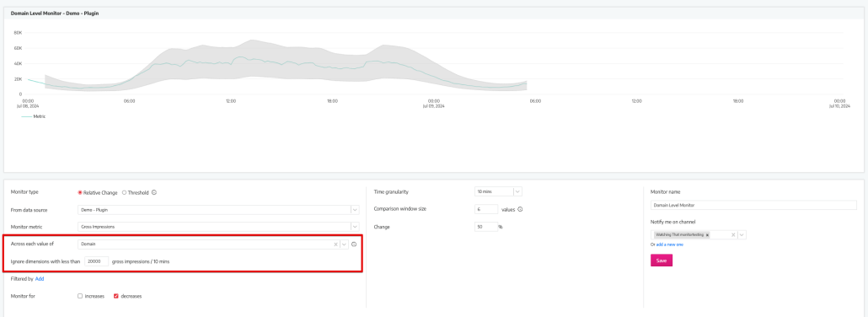Remove the Watching That monitortesting channel tag
This screenshot has height=317, width=868.
pos(707,235)
